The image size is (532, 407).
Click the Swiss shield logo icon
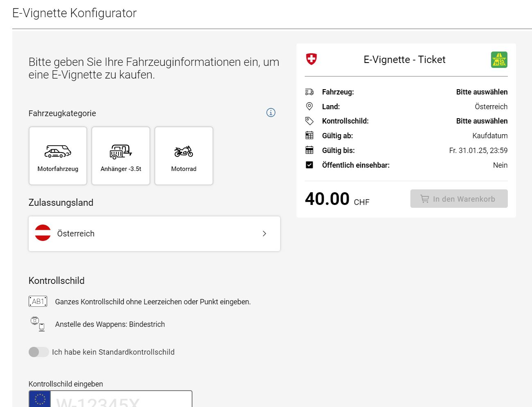point(311,59)
